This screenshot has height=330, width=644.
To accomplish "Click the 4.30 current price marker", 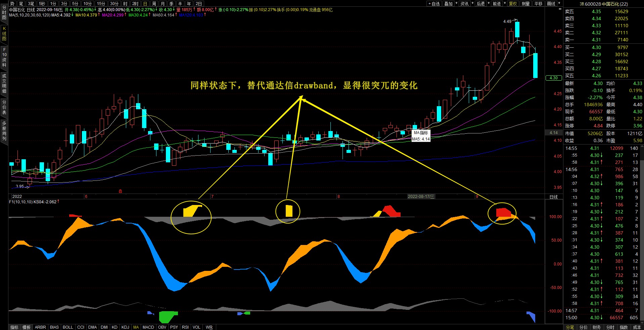I will point(554,78).
